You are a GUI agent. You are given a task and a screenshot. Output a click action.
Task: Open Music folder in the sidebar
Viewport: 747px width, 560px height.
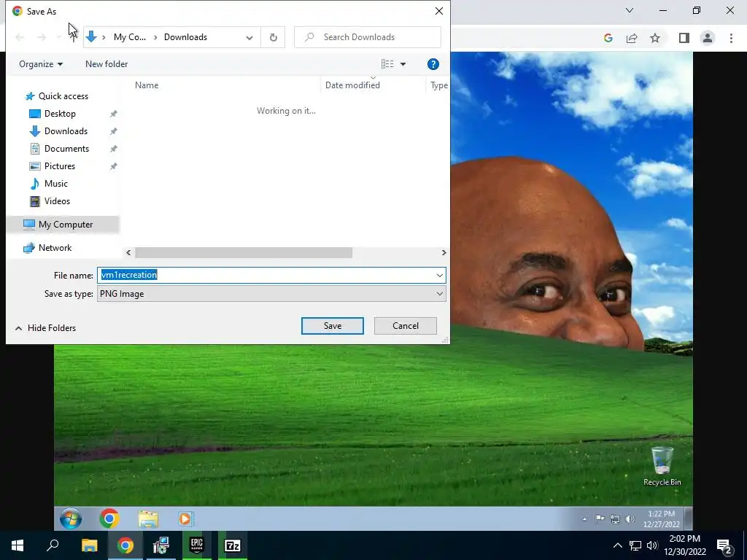point(55,183)
